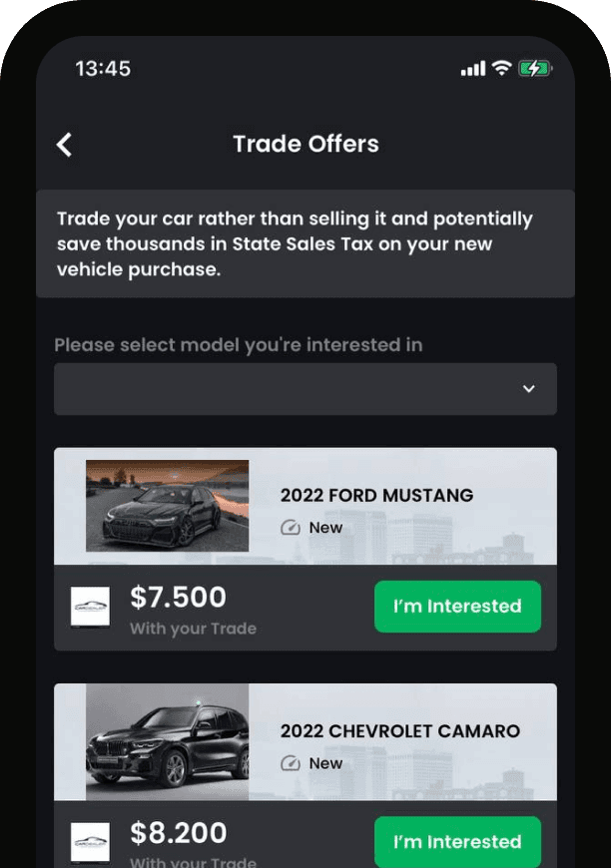This screenshot has height=868, width=611.
Task: Select the 2022 CHEVROLET CAMARO title
Action: click(400, 730)
